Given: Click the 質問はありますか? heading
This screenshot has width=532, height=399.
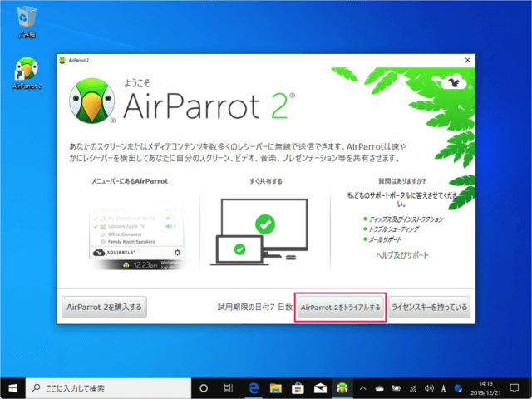Looking at the screenshot, I should point(402,181).
